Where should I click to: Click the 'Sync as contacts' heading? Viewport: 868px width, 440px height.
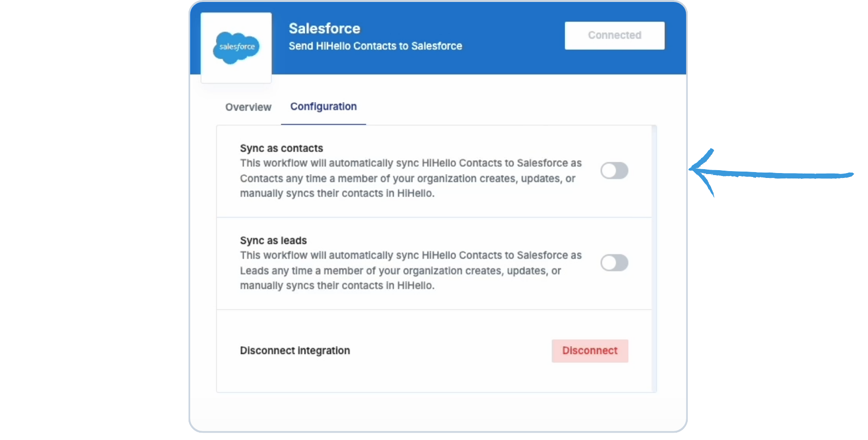(x=281, y=148)
